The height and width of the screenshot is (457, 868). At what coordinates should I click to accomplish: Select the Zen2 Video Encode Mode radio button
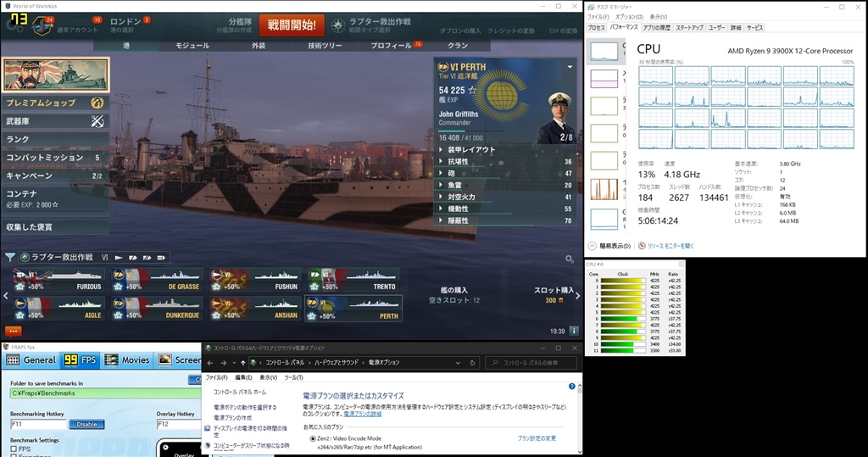313,438
